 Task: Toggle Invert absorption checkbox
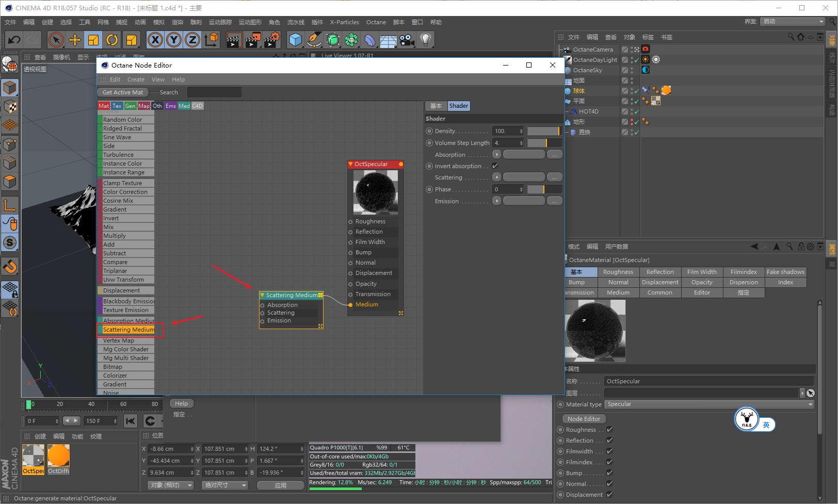(495, 166)
